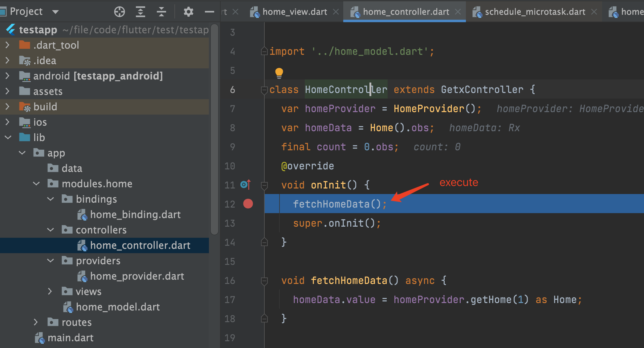This screenshot has height=348, width=644.
Task: Click the Collapse All icon in Project toolbar
Action: click(x=161, y=12)
